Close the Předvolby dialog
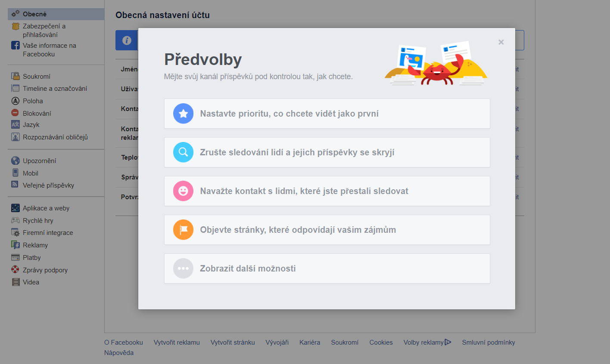 pos(501,42)
